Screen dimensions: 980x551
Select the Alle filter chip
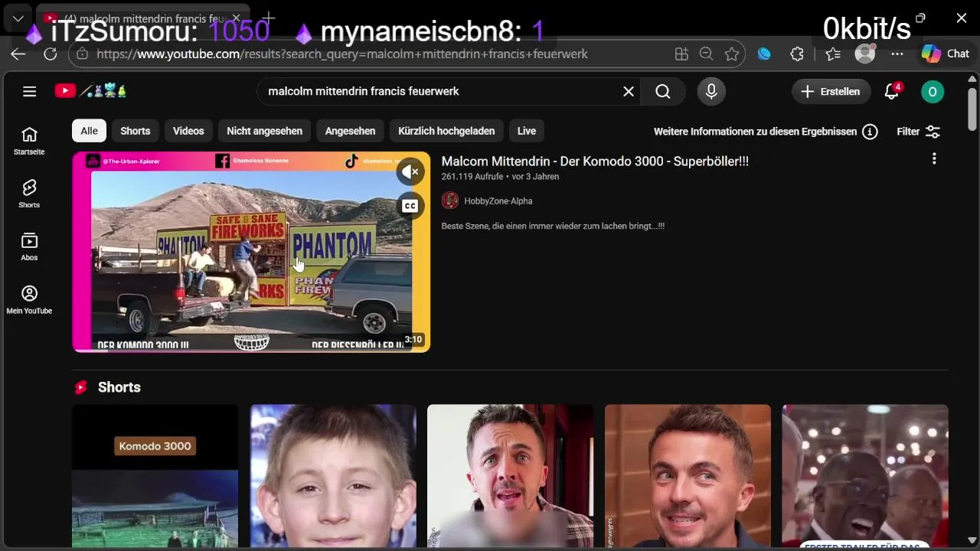pyautogui.click(x=89, y=131)
